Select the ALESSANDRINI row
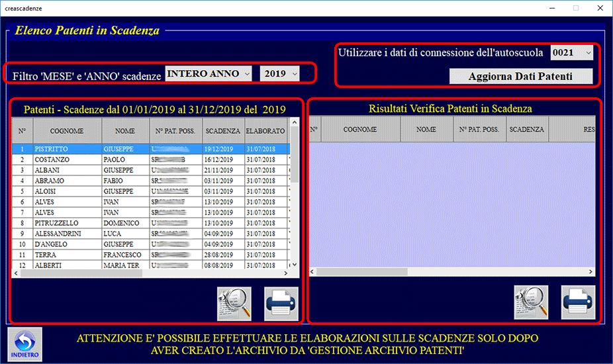 (x=151, y=234)
